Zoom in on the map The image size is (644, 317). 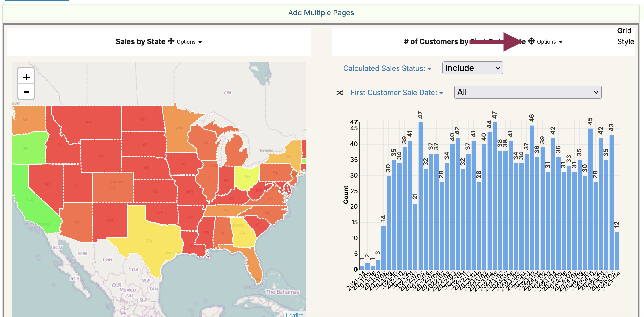point(26,77)
